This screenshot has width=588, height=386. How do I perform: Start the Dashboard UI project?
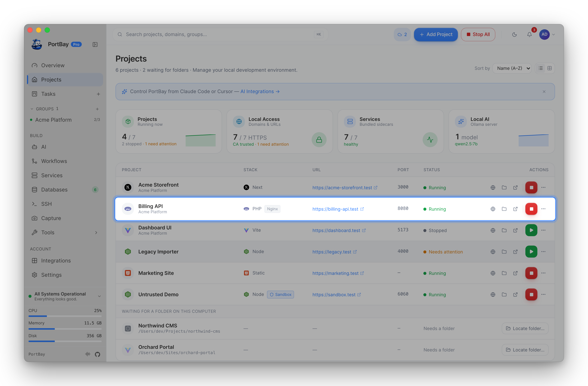(531, 230)
